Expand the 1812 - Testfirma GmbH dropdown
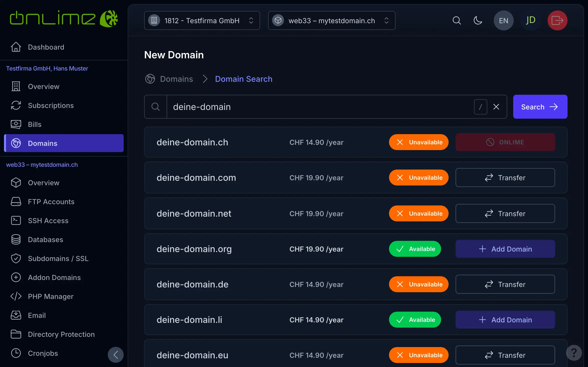Viewport: 588px width, 367px height. (202, 20)
